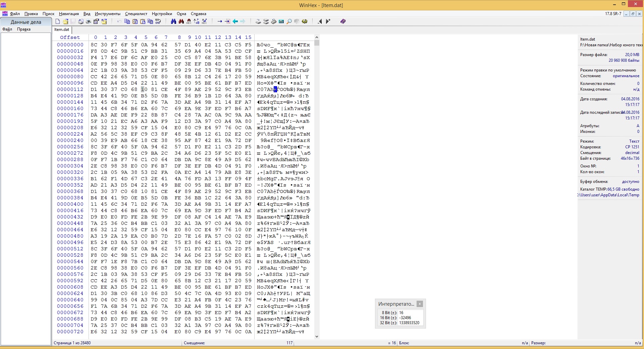The height and width of the screenshot is (349, 644).
Task: Click the Replace Hex Values icon
Action: 204,21
